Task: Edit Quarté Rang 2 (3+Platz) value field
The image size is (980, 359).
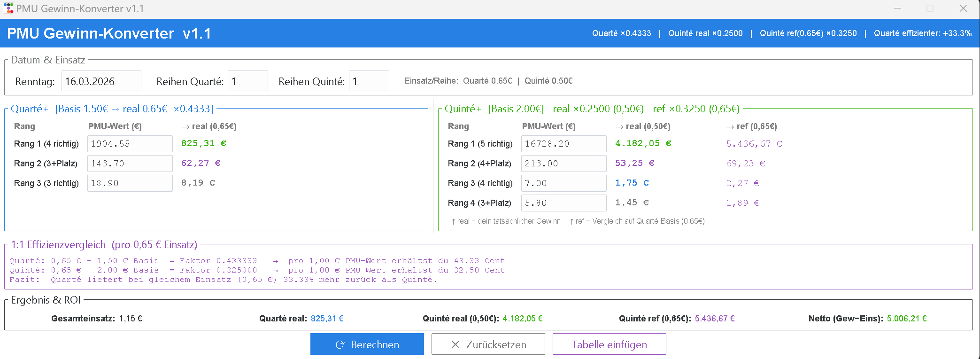Action: coord(130,164)
